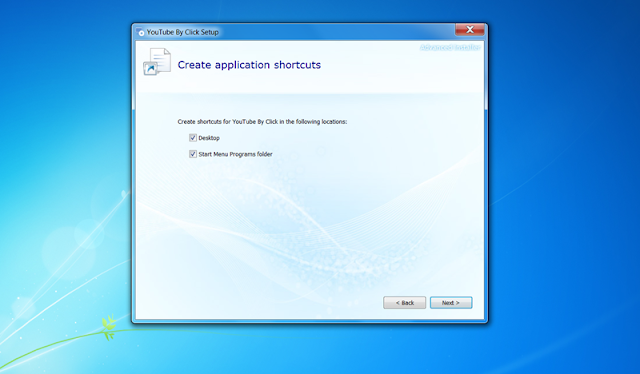Click the shortcut document icon in the header

[157, 62]
